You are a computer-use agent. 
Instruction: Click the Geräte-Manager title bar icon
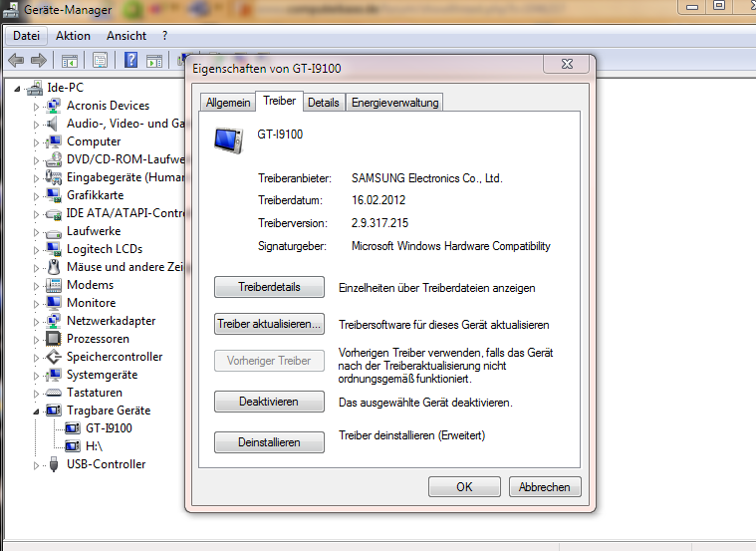pos(11,10)
